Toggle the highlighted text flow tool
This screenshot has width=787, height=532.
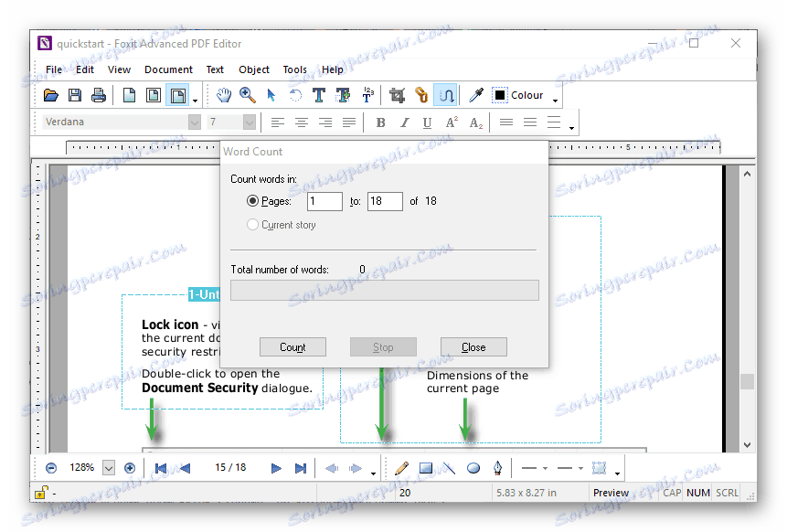446,95
